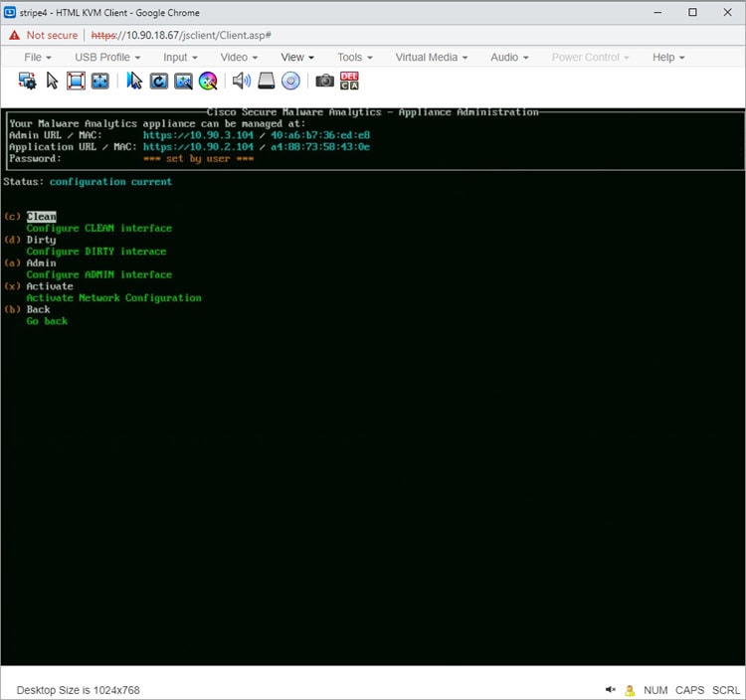Image resolution: width=746 pixels, height=700 pixels.
Task: Toggle the CAPS lock indicator
Action: (689, 690)
